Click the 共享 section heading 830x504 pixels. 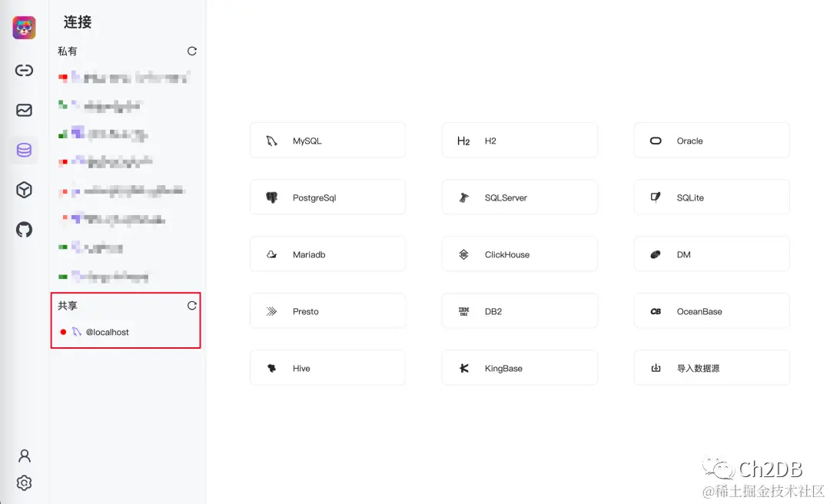pyautogui.click(x=67, y=306)
